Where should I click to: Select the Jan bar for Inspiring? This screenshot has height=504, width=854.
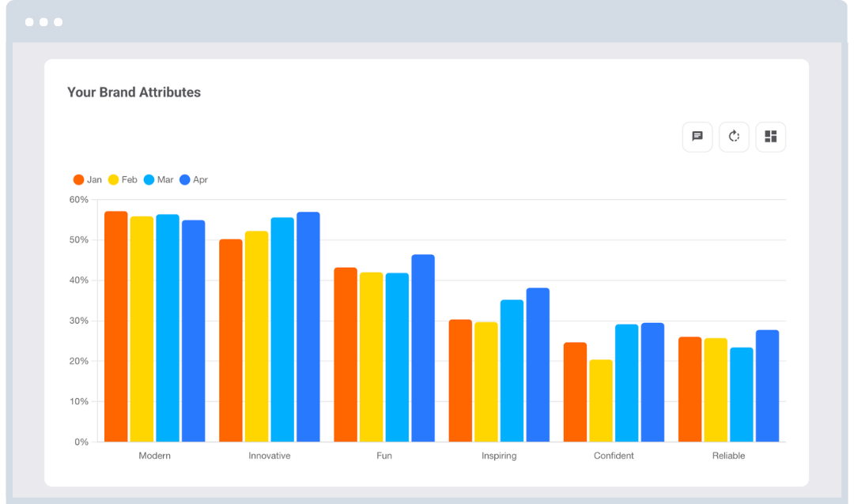click(460, 381)
